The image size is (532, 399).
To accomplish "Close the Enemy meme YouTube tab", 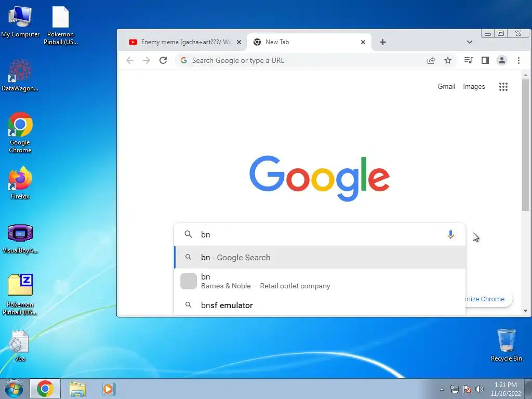I will tap(239, 42).
